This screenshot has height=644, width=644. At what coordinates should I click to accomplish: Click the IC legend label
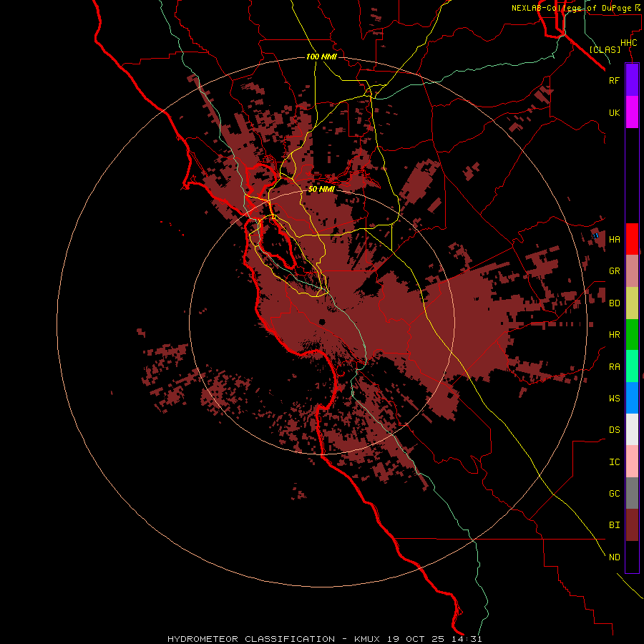[x=614, y=462]
